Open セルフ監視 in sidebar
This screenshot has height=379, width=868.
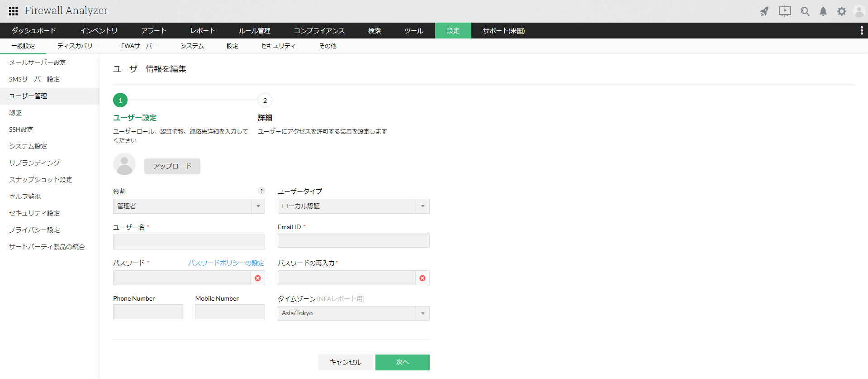pos(50,197)
